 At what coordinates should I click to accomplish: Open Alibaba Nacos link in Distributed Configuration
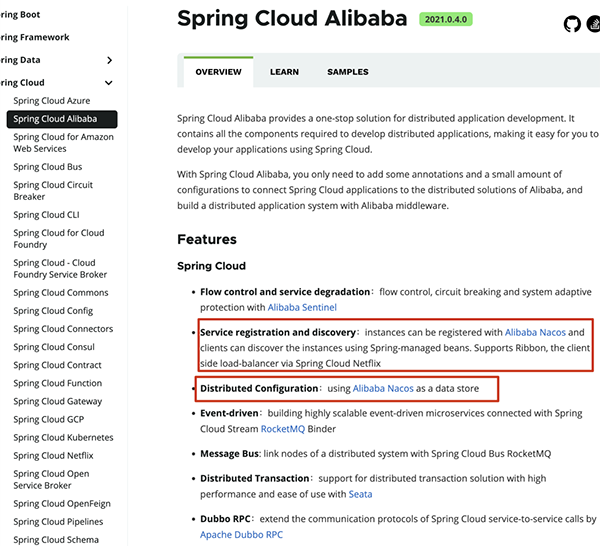pyautogui.click(x=383, y=388)
